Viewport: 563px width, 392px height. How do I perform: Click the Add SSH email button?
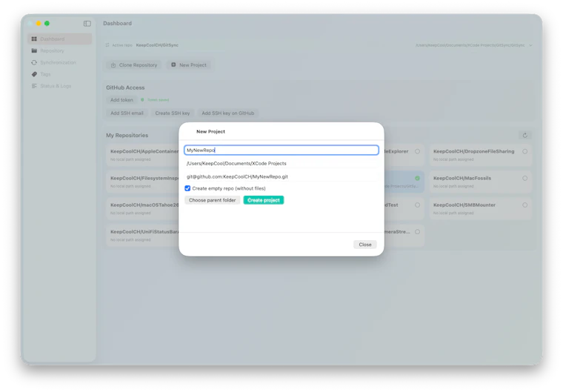click(127, 113)
